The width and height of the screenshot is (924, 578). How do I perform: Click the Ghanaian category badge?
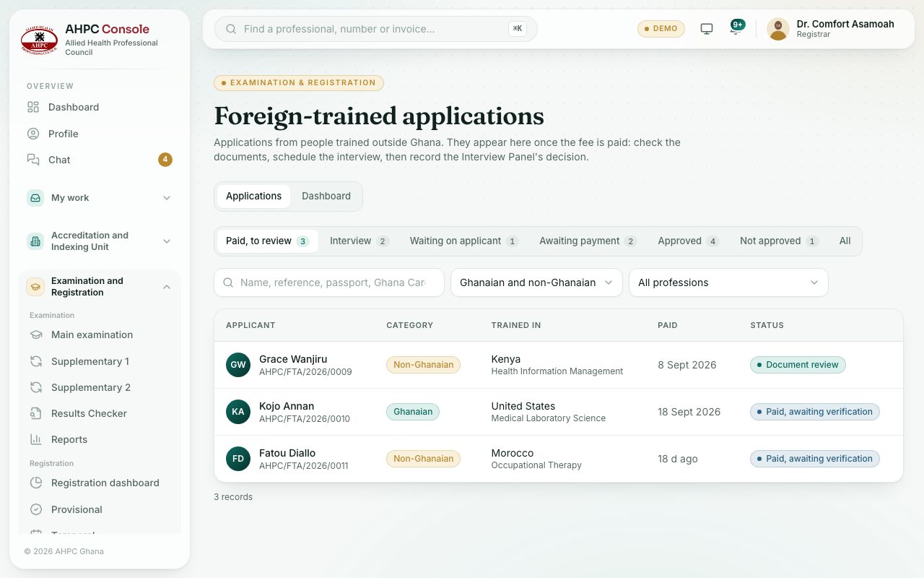[x=413, y=412]
